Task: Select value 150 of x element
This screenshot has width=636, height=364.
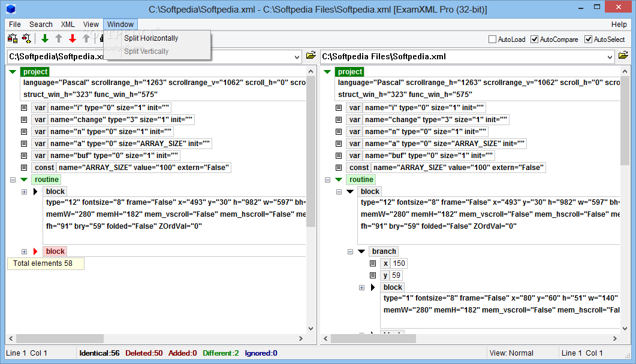Action: 399,263
